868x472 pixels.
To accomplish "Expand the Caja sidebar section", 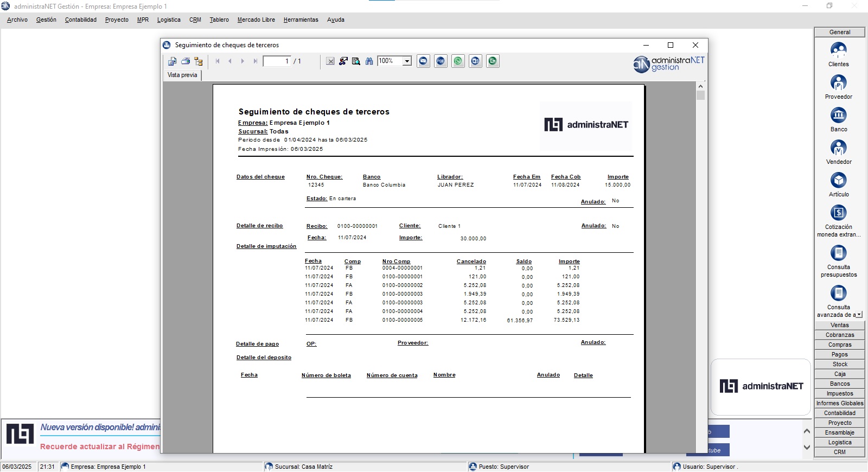I will point(840,374).
